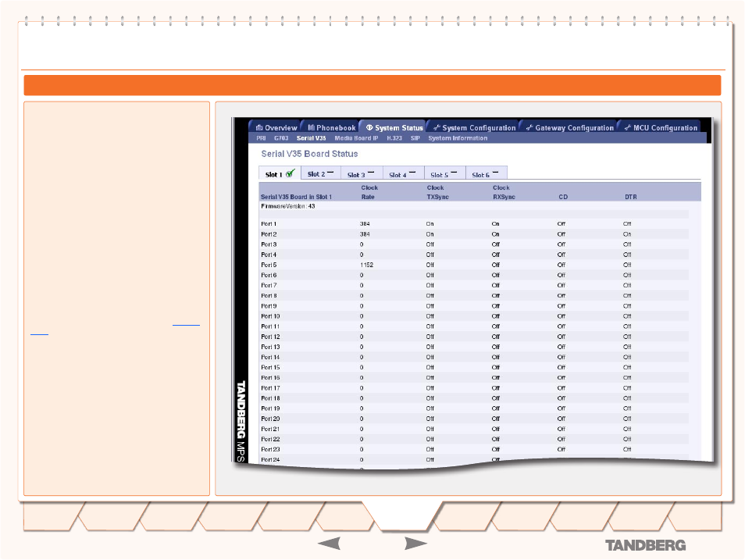745x560 pixels.
Task: Click the TANDBERG logo at bottom right
Action: pos(646,546)
